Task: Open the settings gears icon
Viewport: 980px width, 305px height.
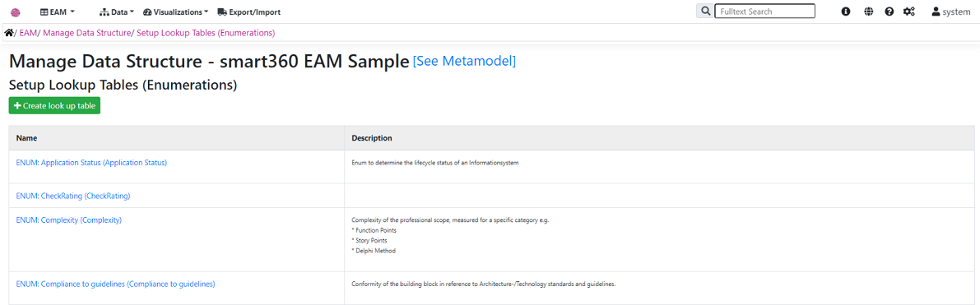Action: [909, 12]
